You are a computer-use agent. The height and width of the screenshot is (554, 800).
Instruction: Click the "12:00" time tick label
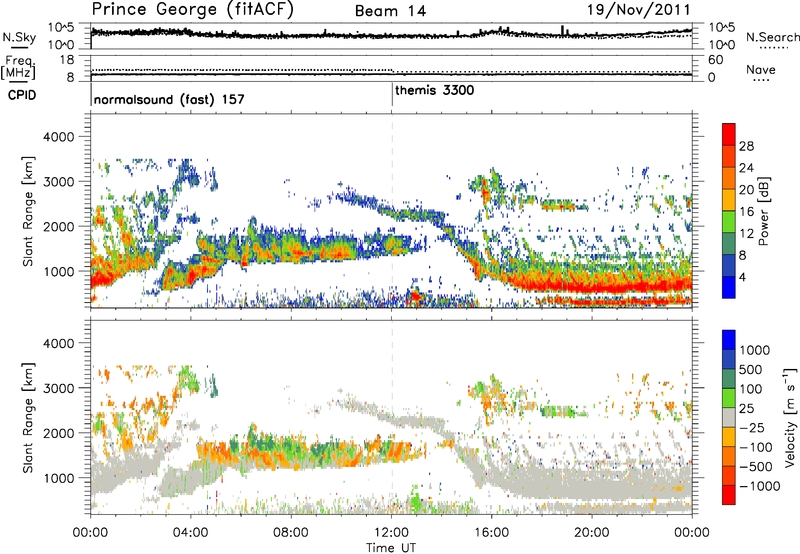391,533
